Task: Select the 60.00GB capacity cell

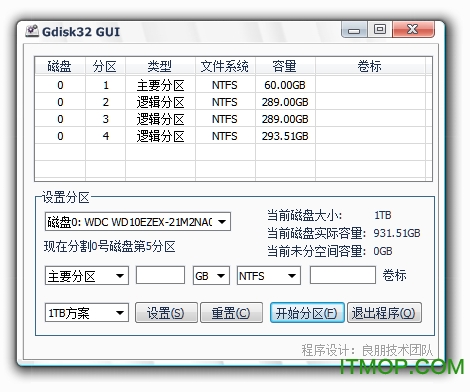Action: coord(285,85)
